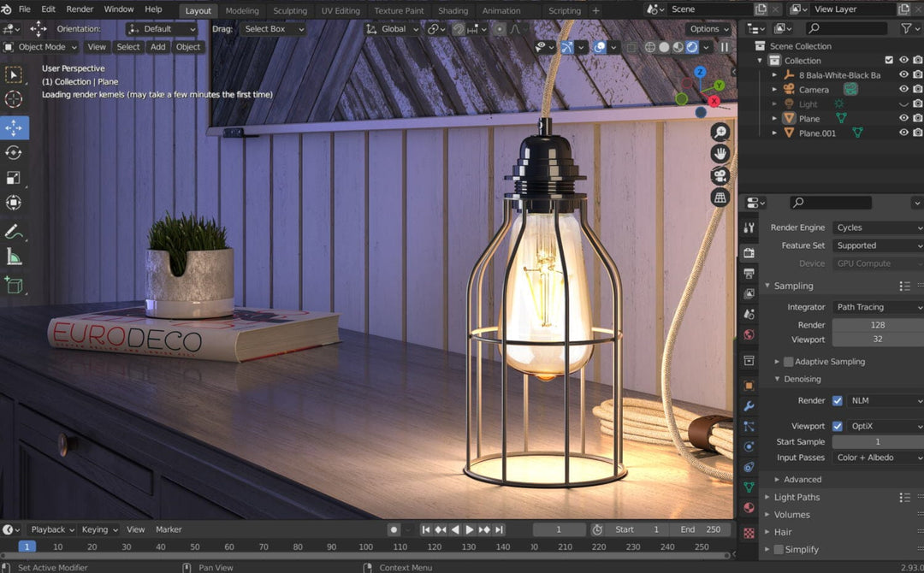Select the Box Select tool in the toolbar

pyautogui.click(x=13, y=74)
